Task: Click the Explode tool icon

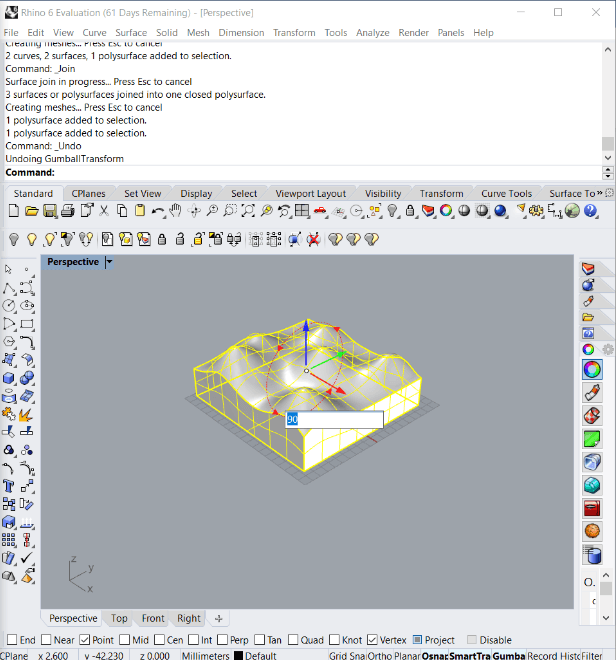Action: (x=28, y=414)
